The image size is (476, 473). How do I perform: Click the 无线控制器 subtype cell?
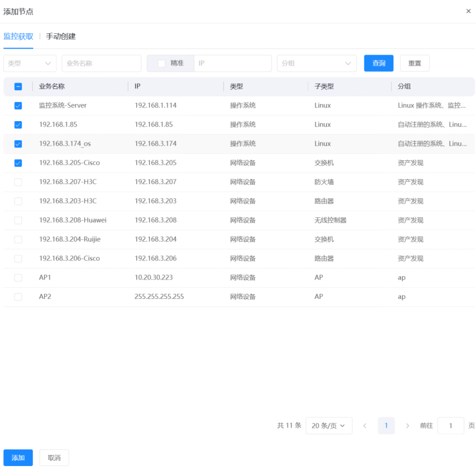click(x=331, y=220)
